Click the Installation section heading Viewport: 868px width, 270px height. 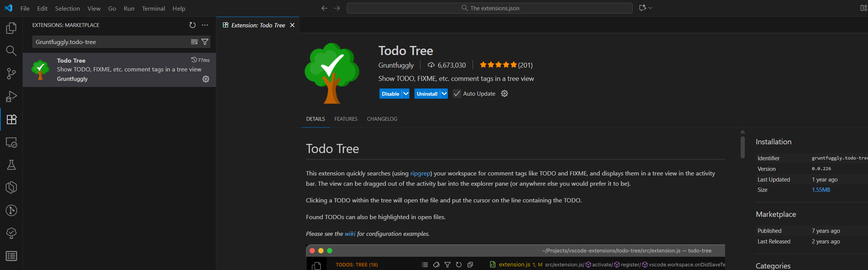774,142
